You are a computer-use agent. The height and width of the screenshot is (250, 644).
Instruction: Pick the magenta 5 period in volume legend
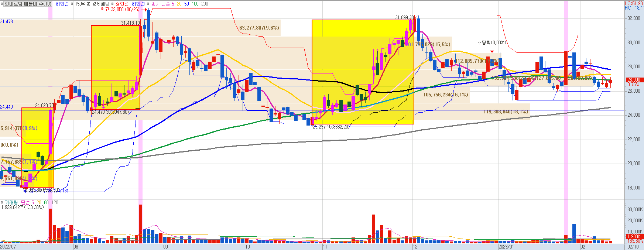(32, 202)
